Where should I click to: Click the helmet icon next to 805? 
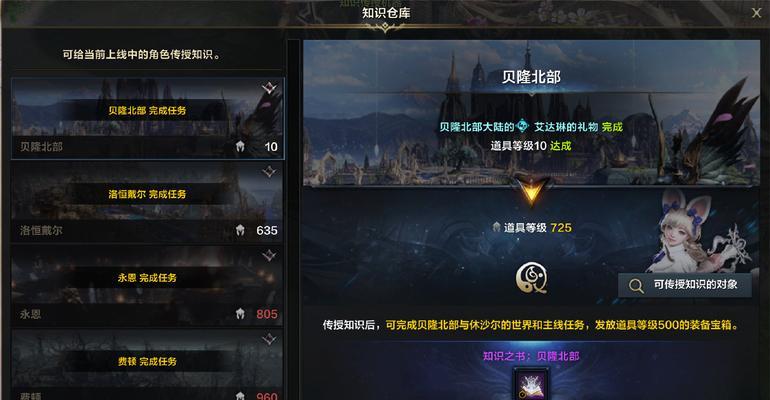pyautogui.click(x=240, y=314)
